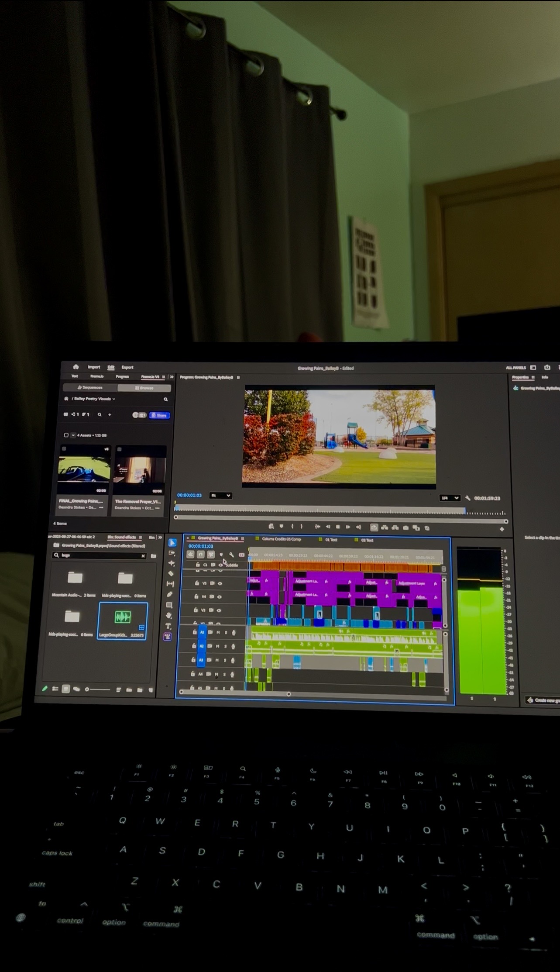Check the select-all assets checkbox in Frame.io
Viewport: 560px width, 972px height.
coord(66,435)
